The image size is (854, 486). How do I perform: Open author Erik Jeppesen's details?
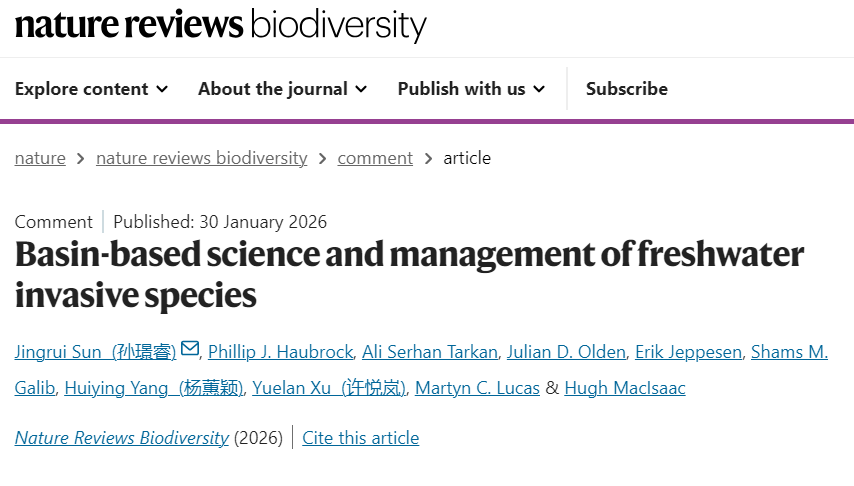click(x=688, y=352)
